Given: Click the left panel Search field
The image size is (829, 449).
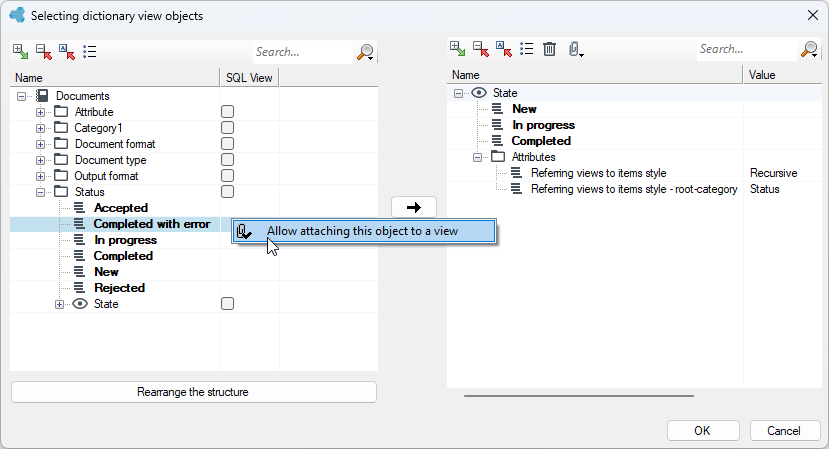Looking at the screenshot, I should [302, 52].
